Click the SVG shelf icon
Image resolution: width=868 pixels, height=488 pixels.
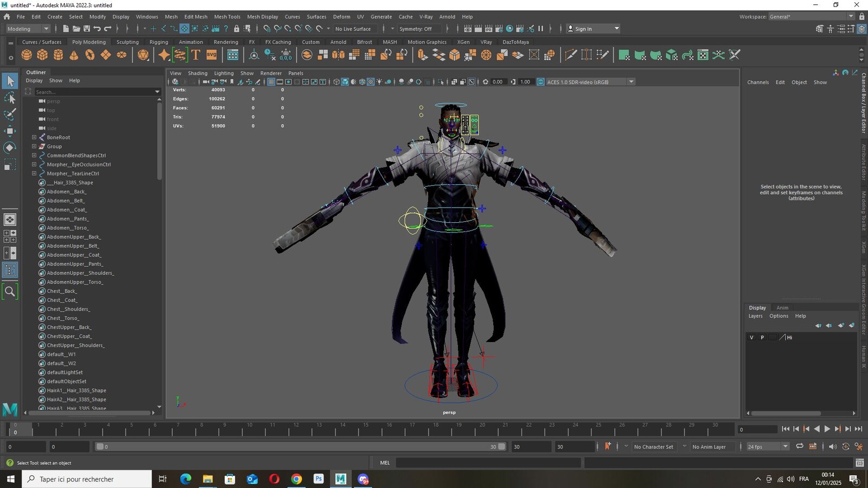pos(212,55)
